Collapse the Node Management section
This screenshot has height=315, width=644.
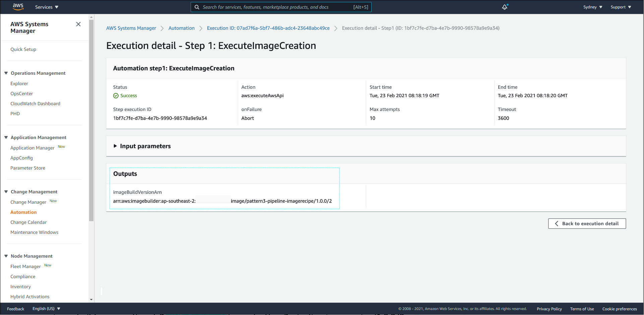[6, 256]
